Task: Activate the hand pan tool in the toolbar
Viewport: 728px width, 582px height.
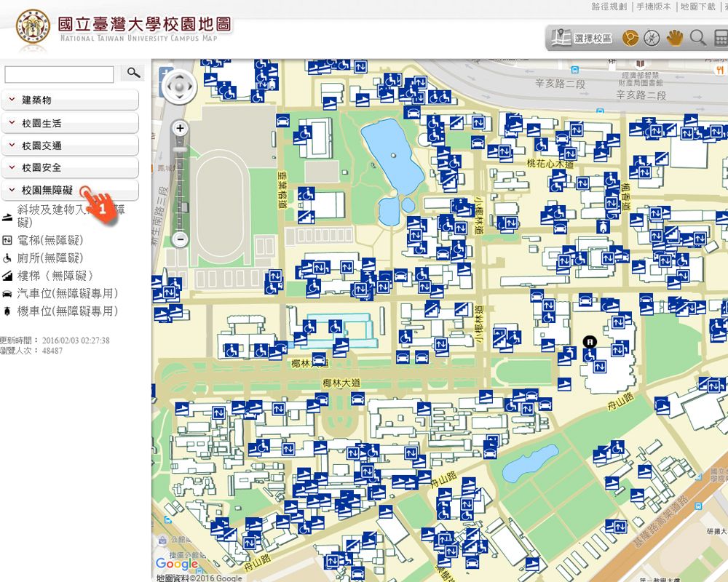Action: tap(675, 37)
